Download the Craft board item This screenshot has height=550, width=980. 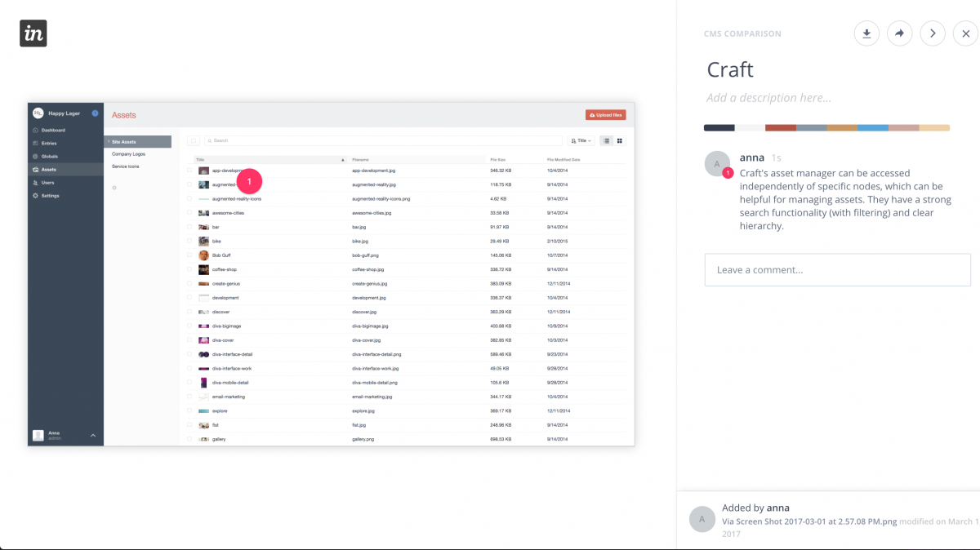(x=866, y=33)
